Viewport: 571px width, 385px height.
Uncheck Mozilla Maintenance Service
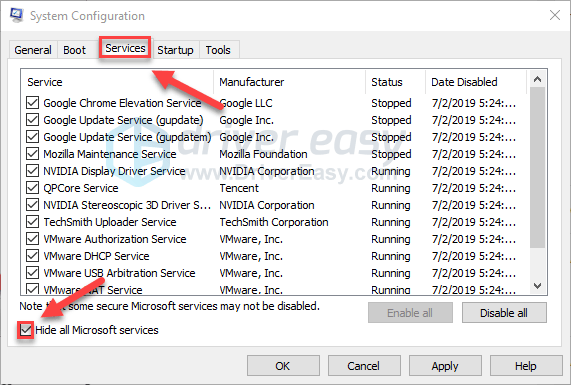pyautogui.click(x=33, y=154)
